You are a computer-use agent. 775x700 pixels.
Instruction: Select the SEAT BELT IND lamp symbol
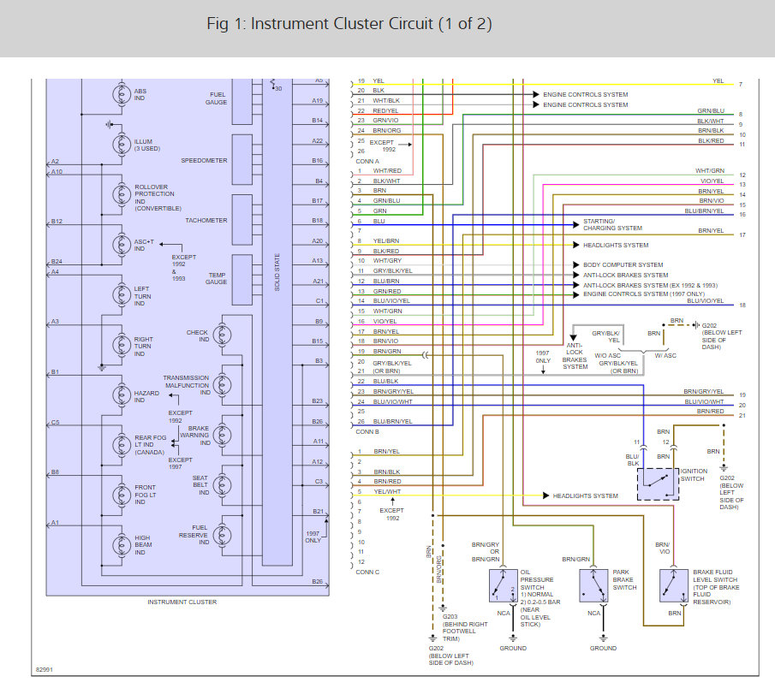point(222,485)
